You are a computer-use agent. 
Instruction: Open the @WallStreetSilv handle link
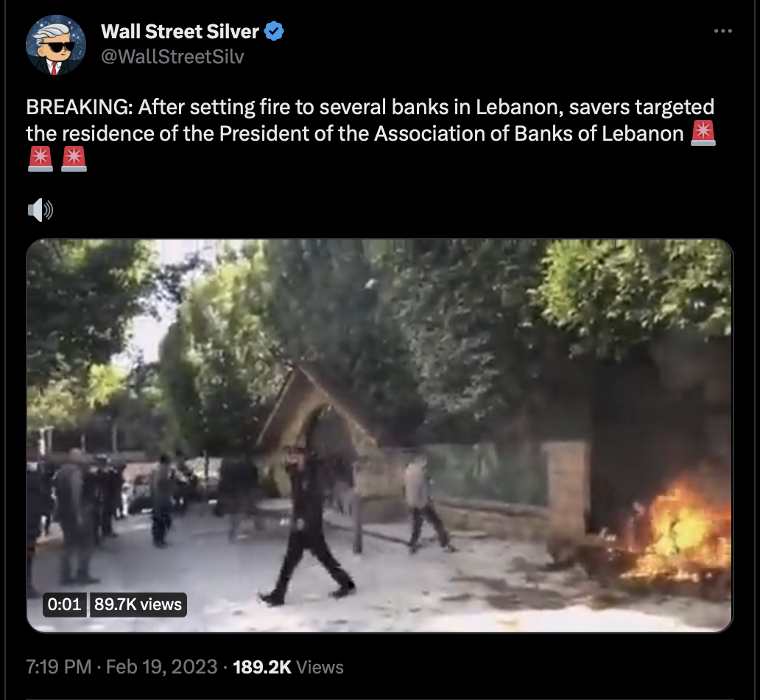(172, 57)
